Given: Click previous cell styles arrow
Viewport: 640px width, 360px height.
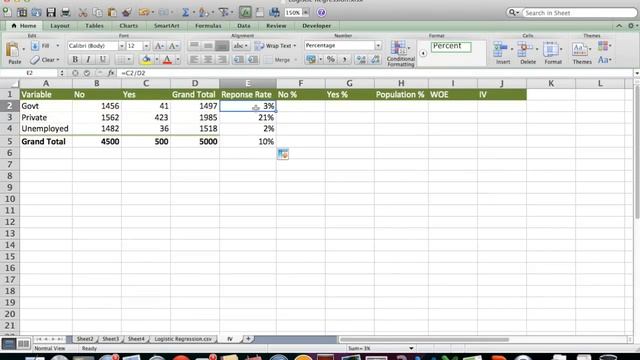Looking at the screenshot, I should pos(423,53).
